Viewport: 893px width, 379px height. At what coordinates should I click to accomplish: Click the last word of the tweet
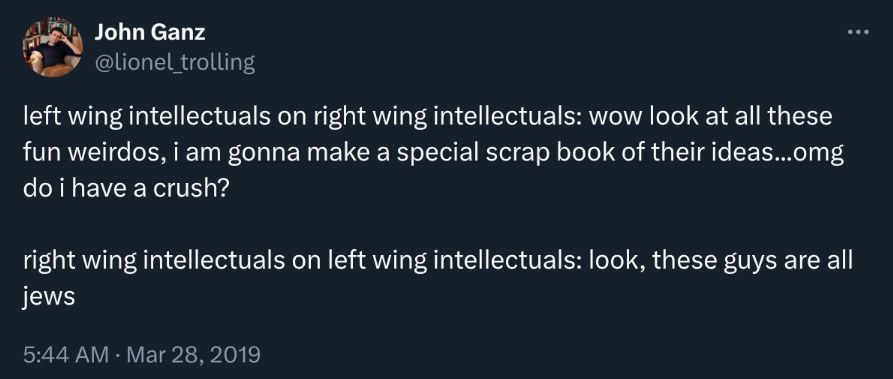point(49,298)
